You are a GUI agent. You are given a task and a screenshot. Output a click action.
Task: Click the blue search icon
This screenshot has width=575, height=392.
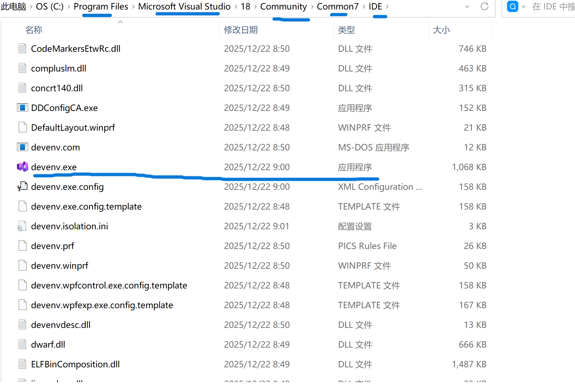[x=513, y=7]
